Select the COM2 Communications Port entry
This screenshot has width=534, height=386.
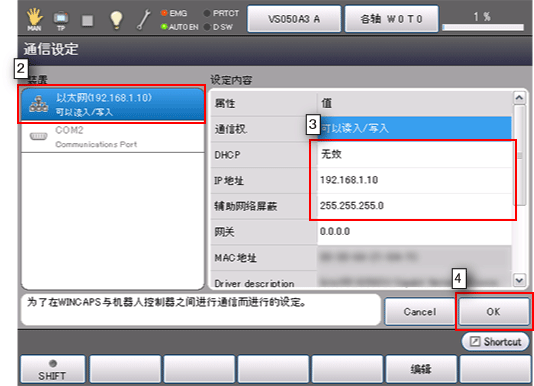(112, 137)
